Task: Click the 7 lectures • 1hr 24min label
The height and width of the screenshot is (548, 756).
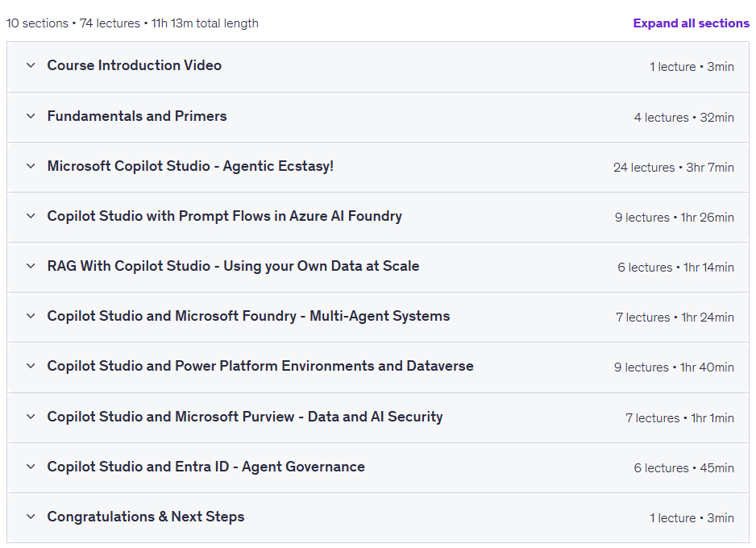Action: (x=675, y=318)
